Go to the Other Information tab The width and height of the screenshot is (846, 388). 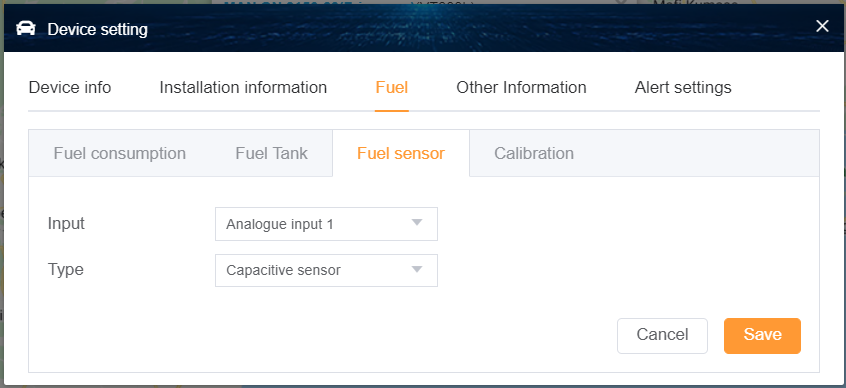pos(521,87)
